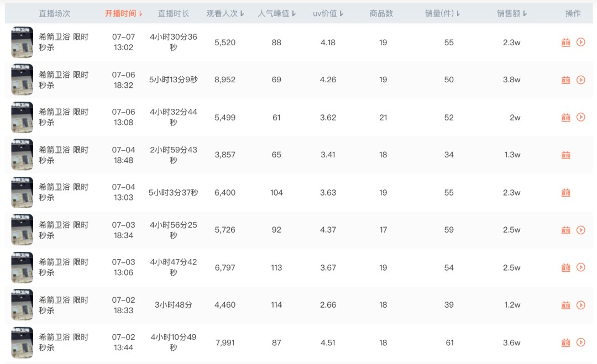Play replay of 07-02 18:33 session
597x364 pixels.
[580, 305]
